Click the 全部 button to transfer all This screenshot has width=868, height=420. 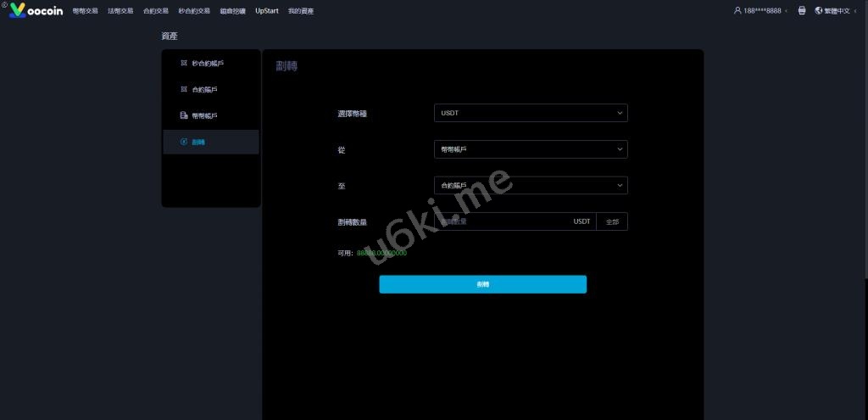click(612, 221)
